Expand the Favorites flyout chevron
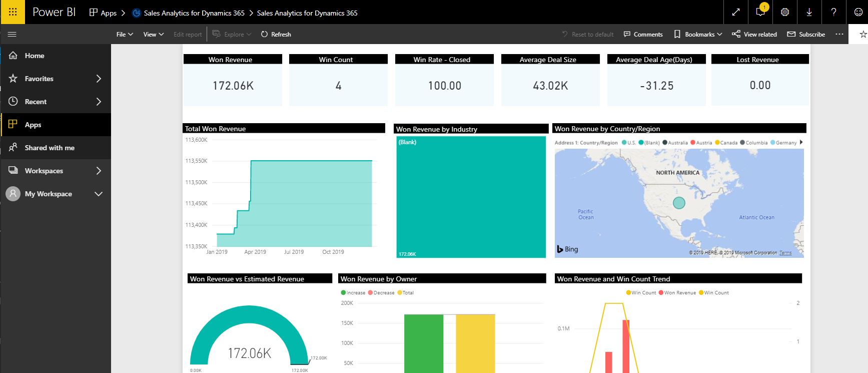The image size is (868, 373). 99,79
